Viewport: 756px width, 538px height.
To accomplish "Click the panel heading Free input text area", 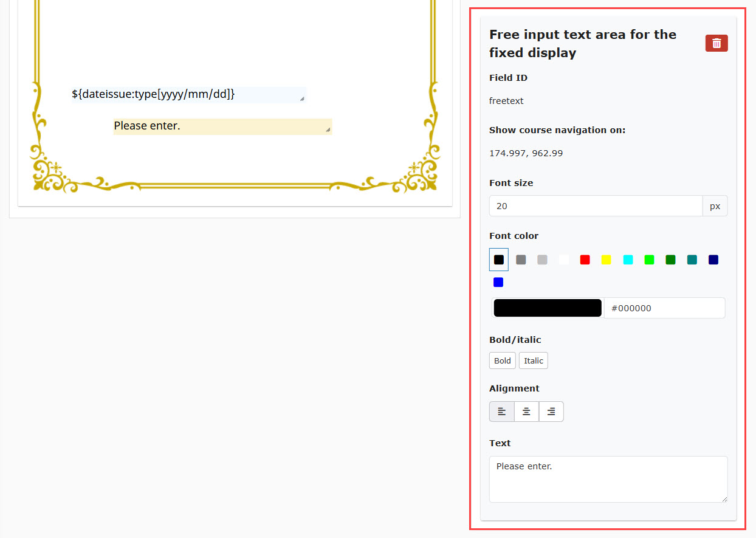I will point(583,43).
